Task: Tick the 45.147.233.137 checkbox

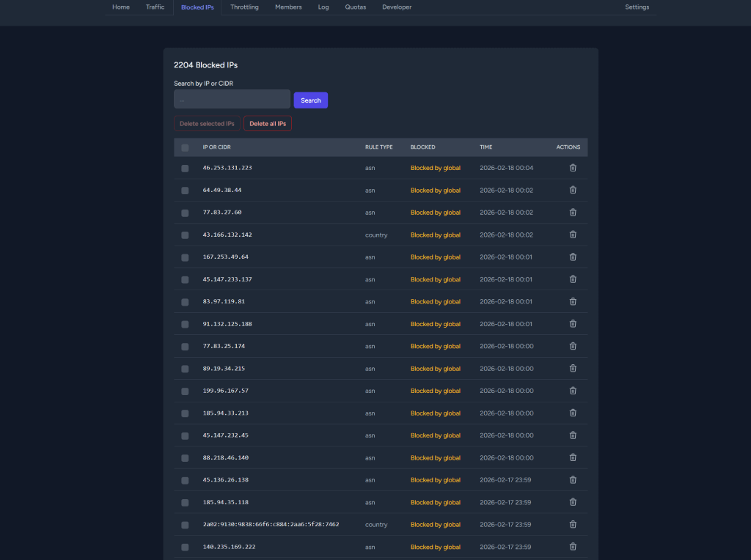Action: coord(185,279)
